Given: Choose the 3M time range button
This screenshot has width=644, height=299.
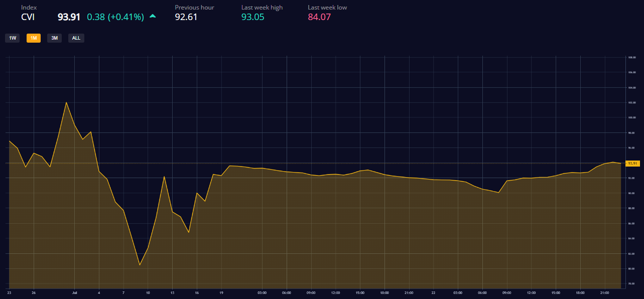Looking at the screenshot, I should pos(54,38).
